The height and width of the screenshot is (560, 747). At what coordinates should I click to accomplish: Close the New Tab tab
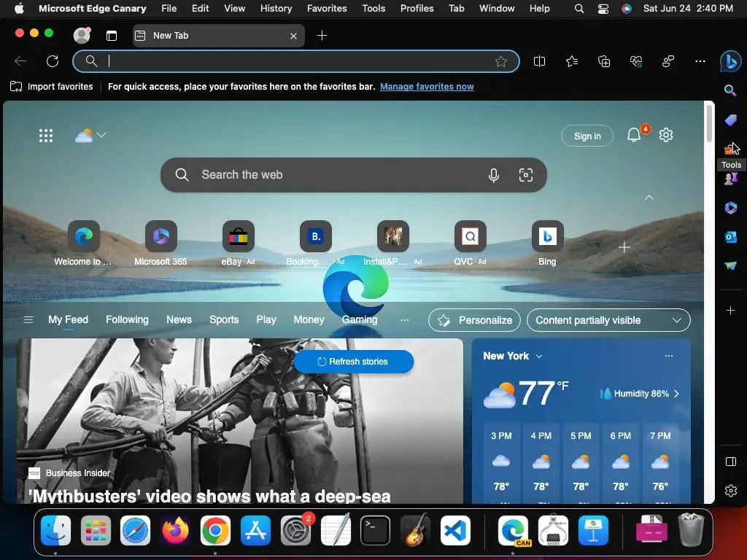[293, 36]
